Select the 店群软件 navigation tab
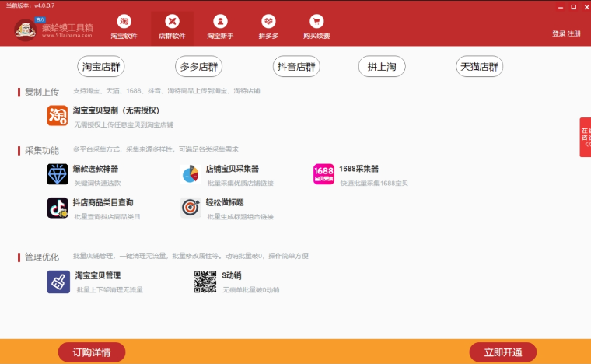Screen dimensions: 591x364 tap(172, 29)
